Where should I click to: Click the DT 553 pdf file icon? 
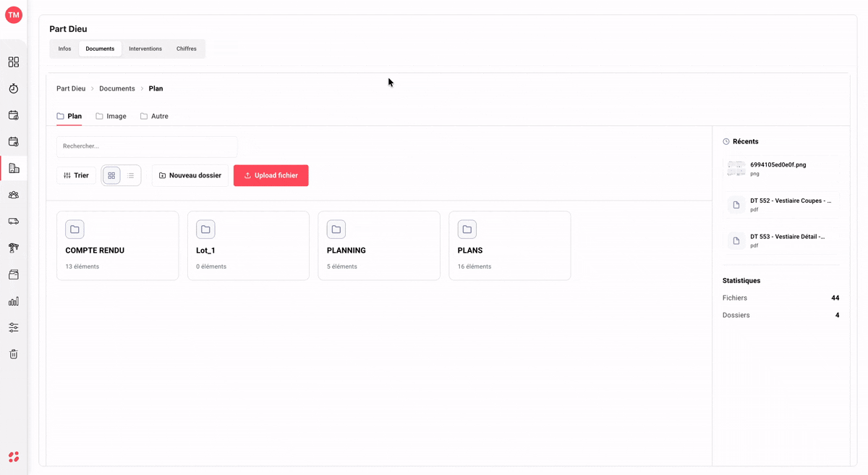pos(736,241)
